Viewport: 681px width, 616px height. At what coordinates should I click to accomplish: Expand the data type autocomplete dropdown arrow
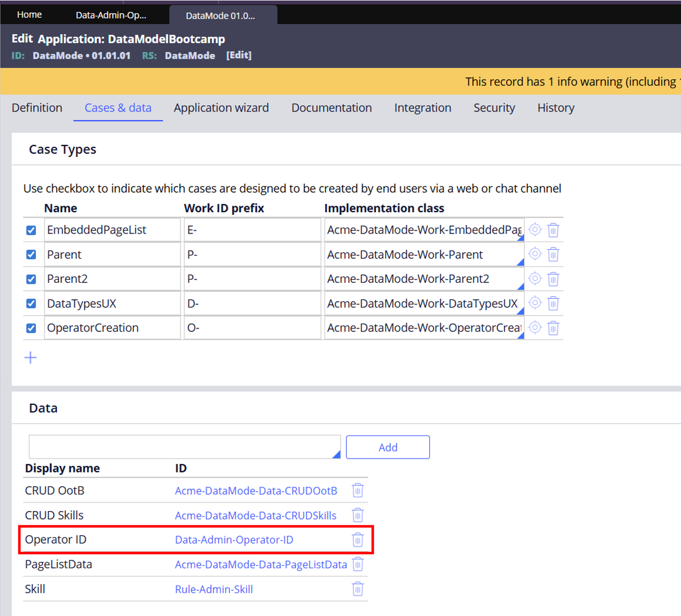point(336,454)
